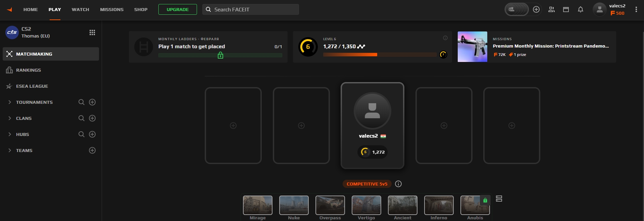Open the HOME menu
Viewport: 644px width, 221px height.
pos(31,9)
